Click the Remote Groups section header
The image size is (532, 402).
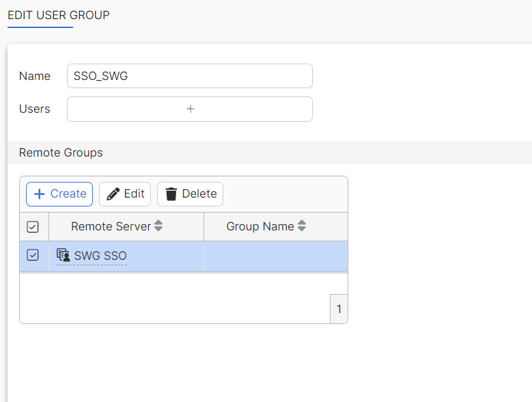pyautogui.click(x=61, y=152)
